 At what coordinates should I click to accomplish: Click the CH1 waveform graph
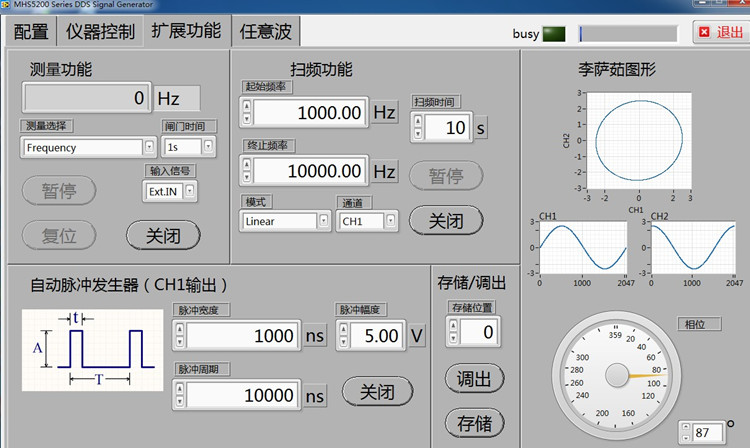point(583,246)
